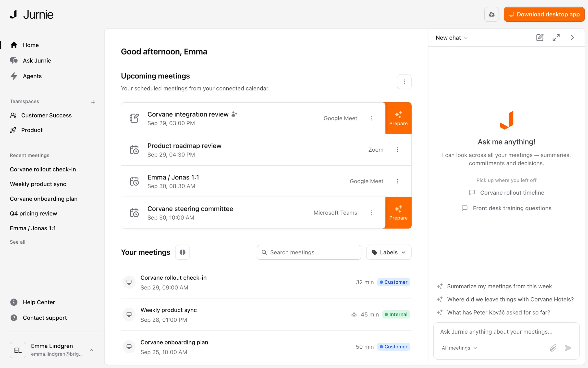This screenshot has width=588, height=368.
Task: Open the Labels filter dropdown
Action: [389, 252]
